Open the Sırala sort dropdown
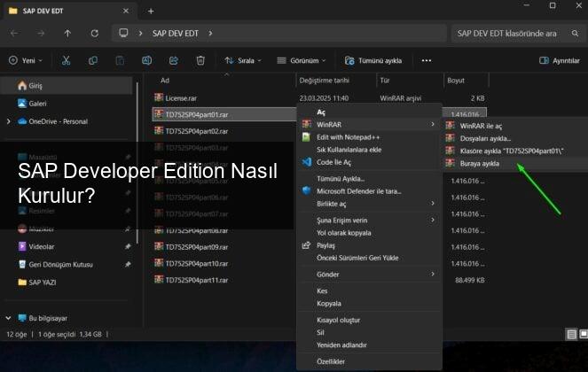 coord(242,60)
